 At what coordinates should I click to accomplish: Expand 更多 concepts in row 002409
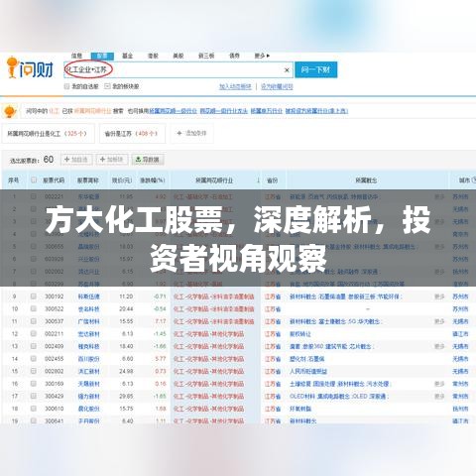tap(439, 346)
